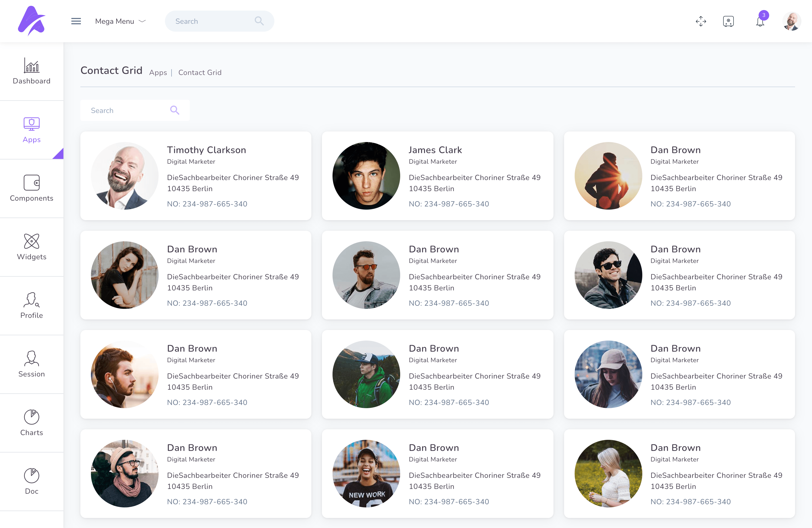The image size is (812, 528).
Task: Open Dashboard in the sidebar
Action: click(x=31, y=71)
